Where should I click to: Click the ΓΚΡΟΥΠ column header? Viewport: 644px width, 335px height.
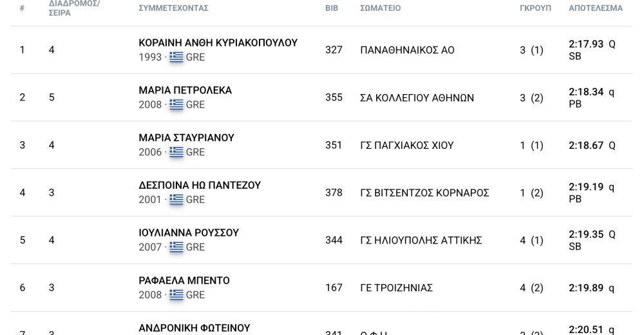[x=536, y=8]
